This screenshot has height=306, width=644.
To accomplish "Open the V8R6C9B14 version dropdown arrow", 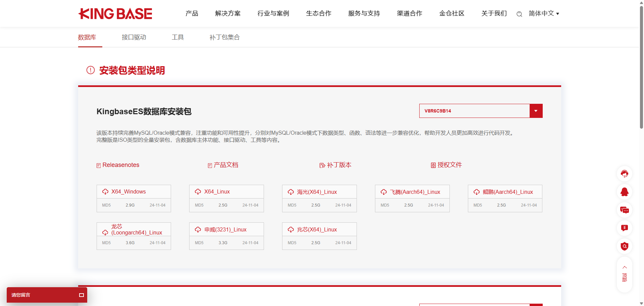I will pyautogui.click(x=536, y=111).
